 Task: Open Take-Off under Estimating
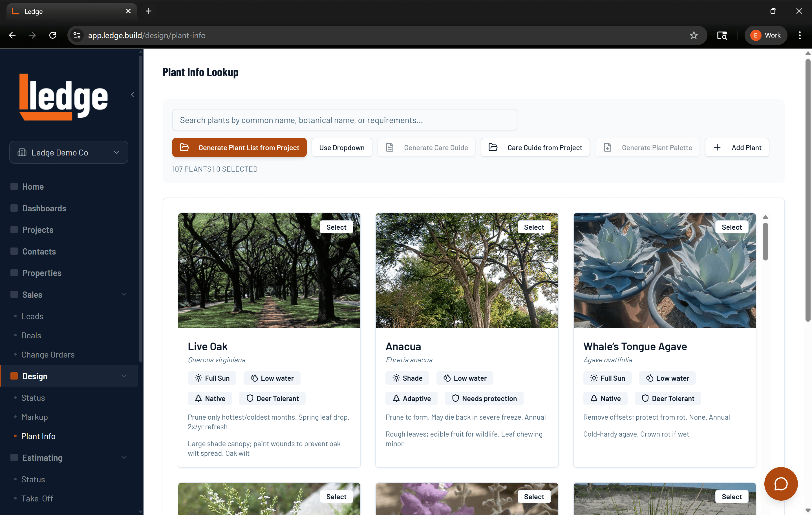tap(37, 498)
